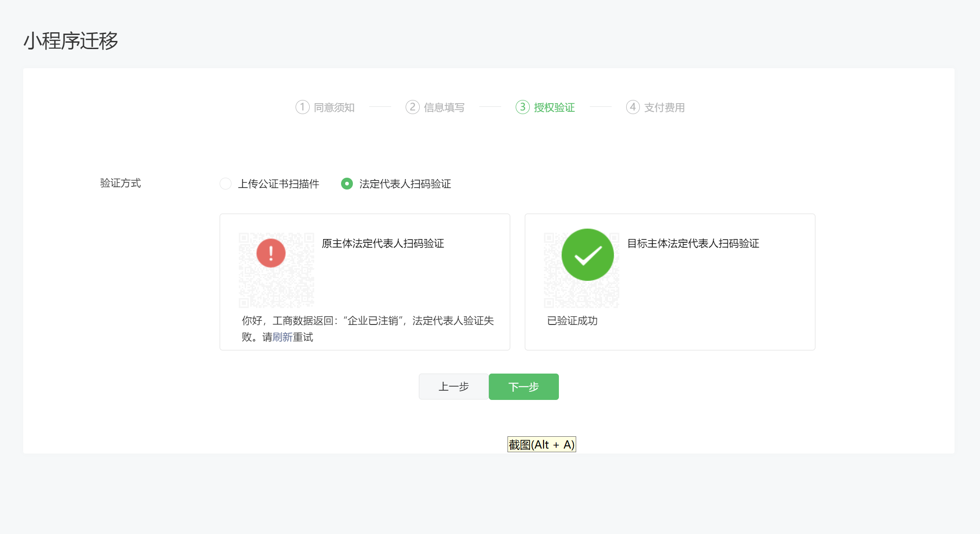Viewport: 980px width, 534px height.
Task: Click the 信息填写 step label
Action: click(x=444, y=108)
